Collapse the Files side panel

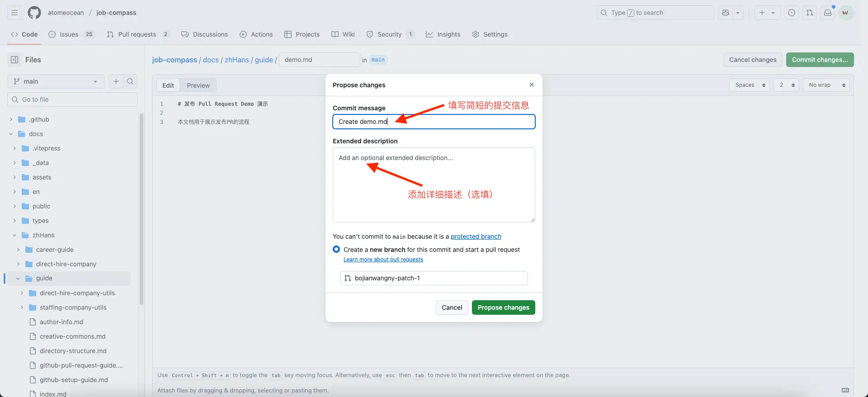(x=14, y=60)
